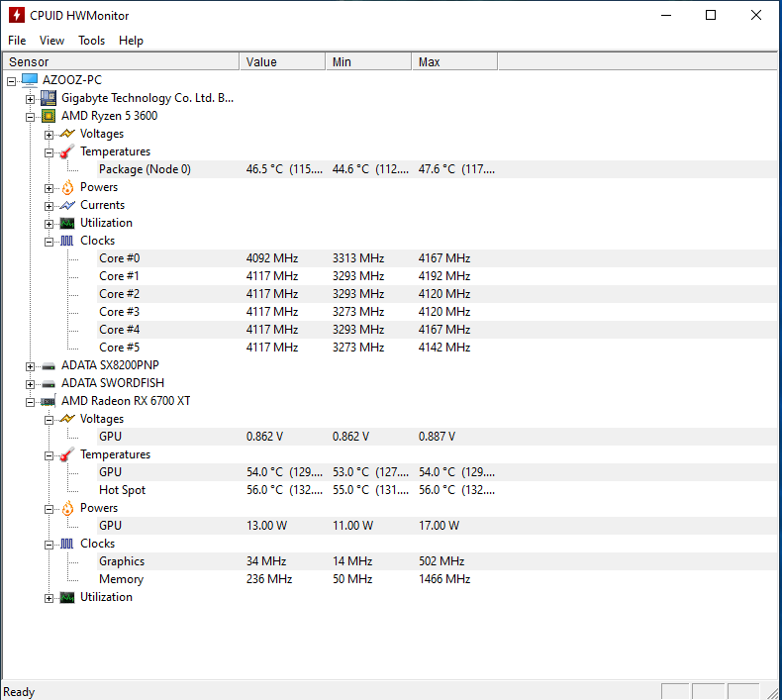Open the View menu

51,41
